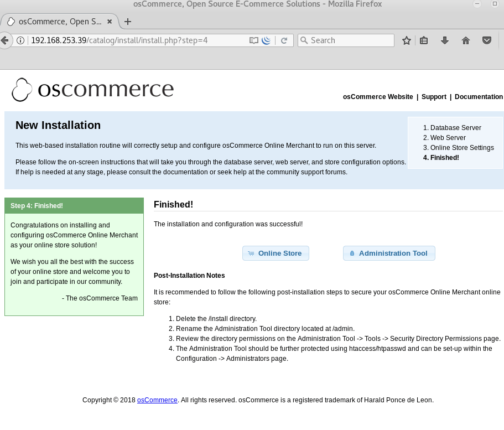Reload the current page
Screen dimensions: 504x430
pyautogui.click(x=284, y=40)
